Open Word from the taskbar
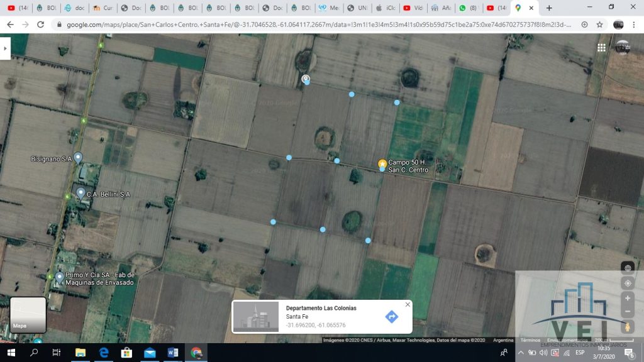This screenshot has width=644, height=362. (173, 353)
